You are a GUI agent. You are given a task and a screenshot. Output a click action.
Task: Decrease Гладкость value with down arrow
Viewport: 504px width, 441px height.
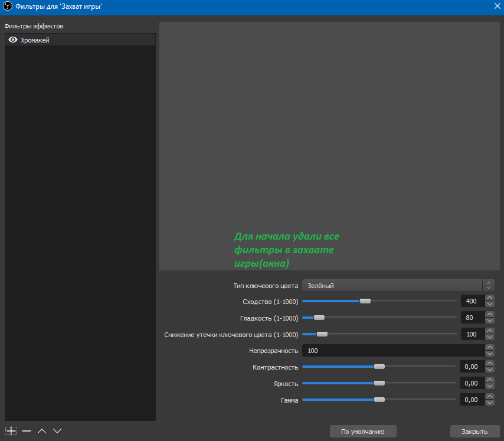click(490, 321)
